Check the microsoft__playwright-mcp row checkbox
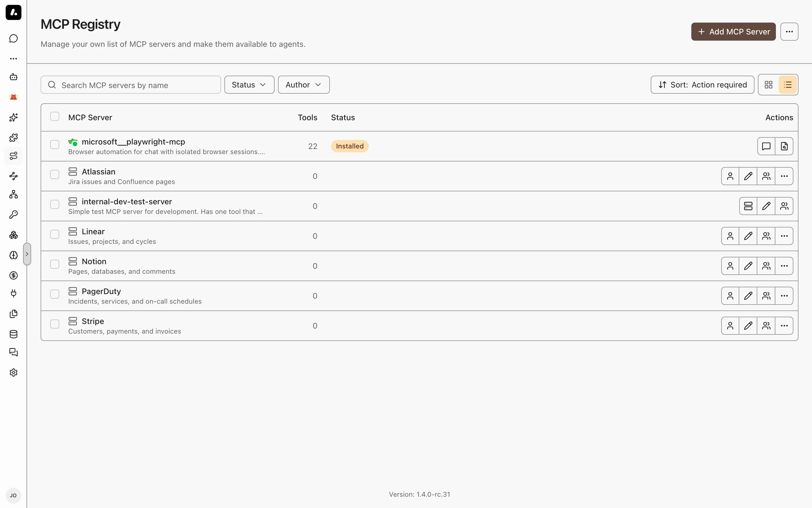Image resolution: width=812 pixels, height=508 pixels. click(55, 144)
